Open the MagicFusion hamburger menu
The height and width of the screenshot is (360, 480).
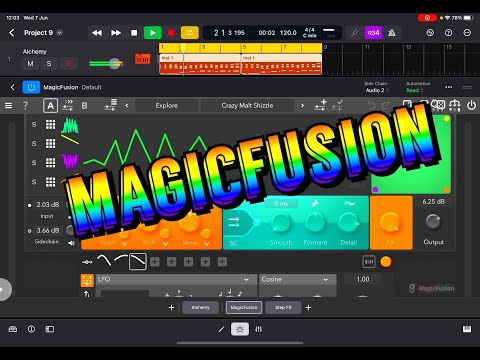point(9,106)
